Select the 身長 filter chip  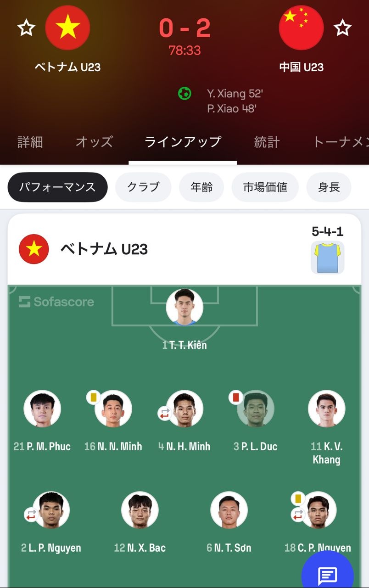point(329,187)
